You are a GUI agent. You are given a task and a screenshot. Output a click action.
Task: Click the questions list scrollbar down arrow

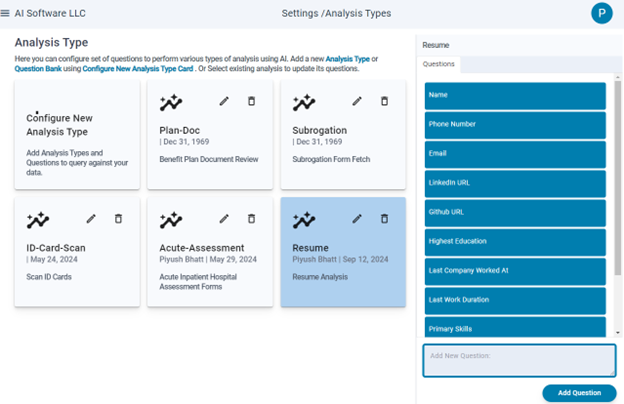[x=618, y=333]
